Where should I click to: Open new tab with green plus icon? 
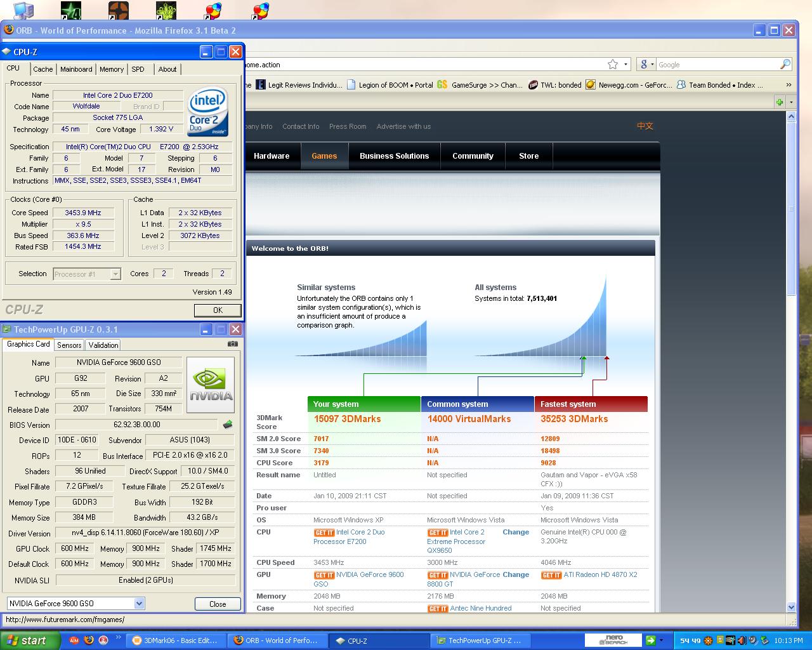(780, 102)
